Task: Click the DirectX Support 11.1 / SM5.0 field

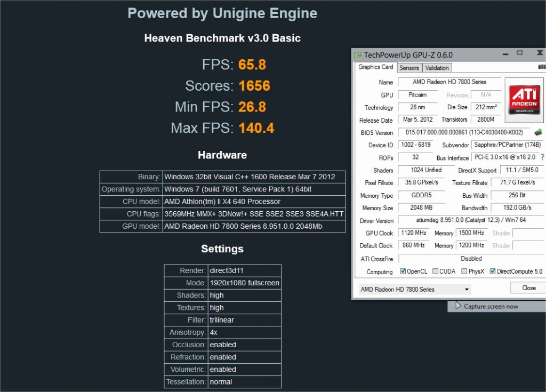Action: (x=521, y=170)
